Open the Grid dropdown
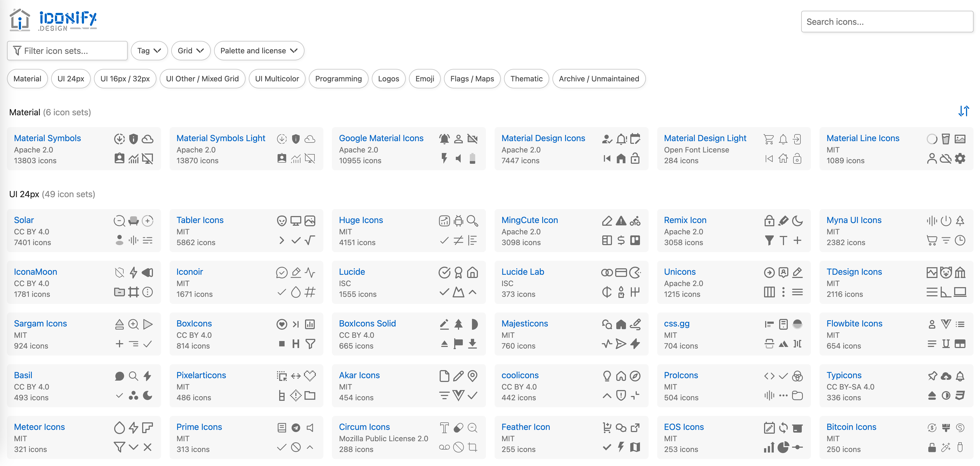The image size is (980, 466). tap(191, 51)
